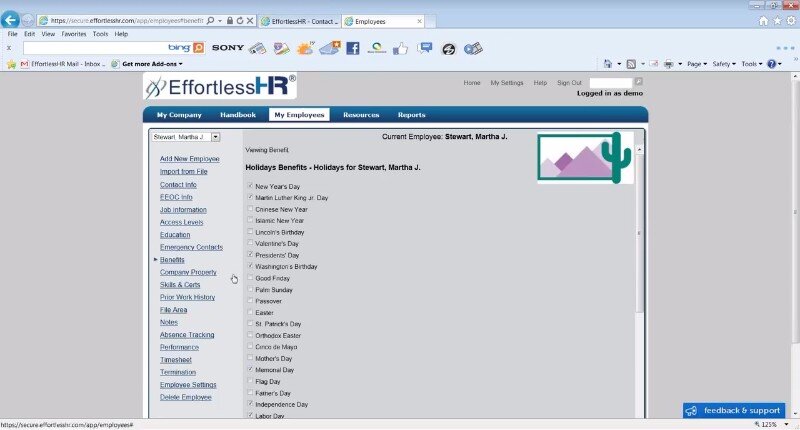Open the browser Home icon

(x=764, y=20)
